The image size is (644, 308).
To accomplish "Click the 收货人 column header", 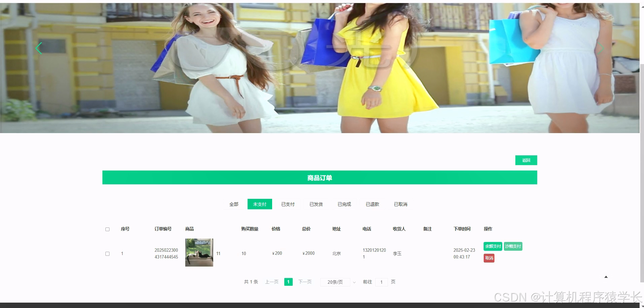I will pos(399,229).
